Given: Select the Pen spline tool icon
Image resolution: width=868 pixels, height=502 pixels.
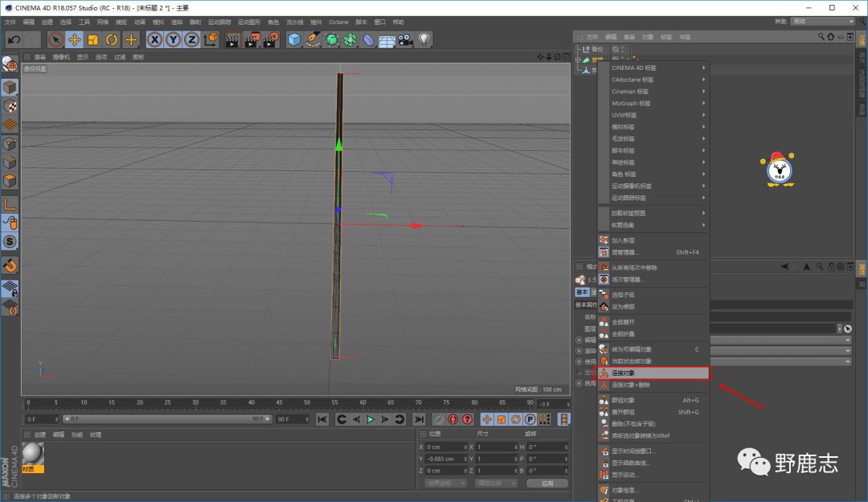Looking at the screenshot, I should point(313,39).
